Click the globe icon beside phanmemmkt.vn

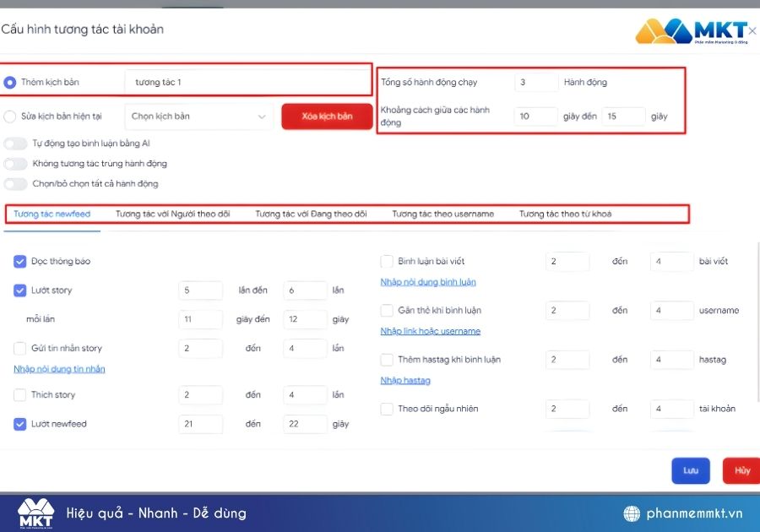[x=632, y=513]
